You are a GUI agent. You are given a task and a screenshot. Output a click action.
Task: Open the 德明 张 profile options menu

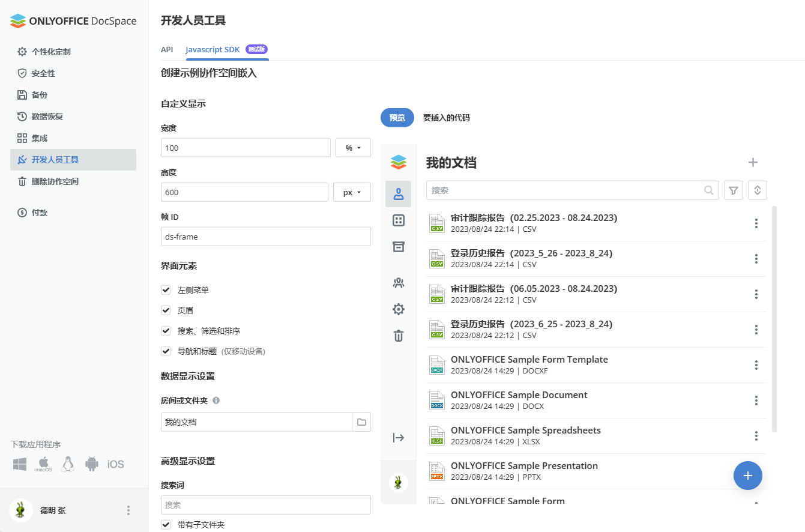tap(128, 510)
